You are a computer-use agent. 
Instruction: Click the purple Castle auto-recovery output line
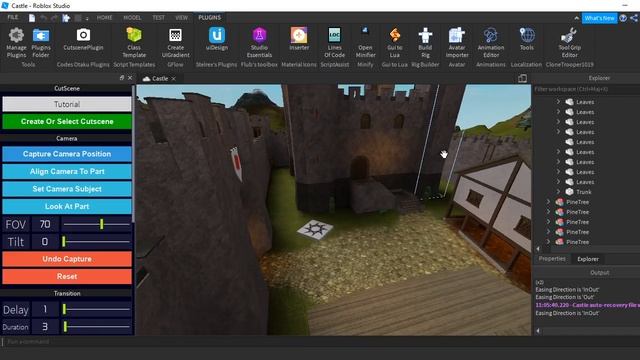pyautogui.click(x=587, y=305)
